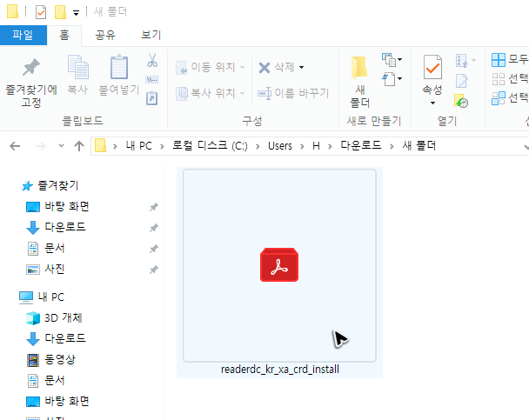
Task: Click 즐겨찾기에 고정 pin button
Action: 31,82
